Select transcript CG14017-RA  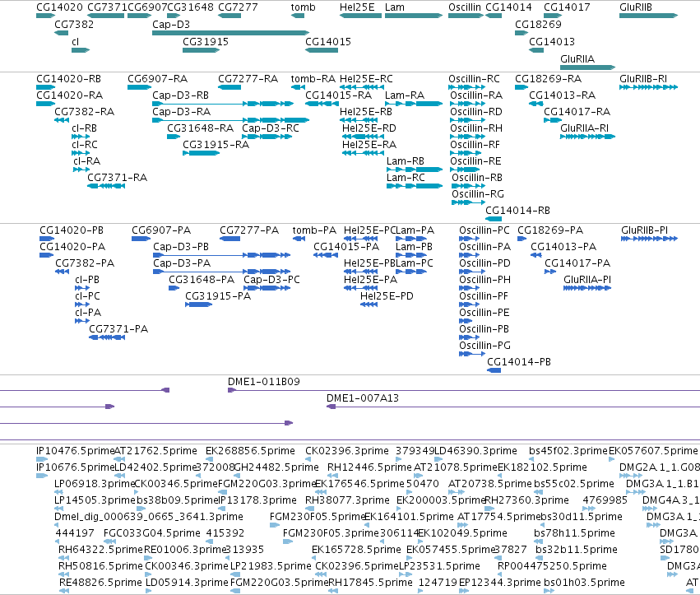(577, 112)
